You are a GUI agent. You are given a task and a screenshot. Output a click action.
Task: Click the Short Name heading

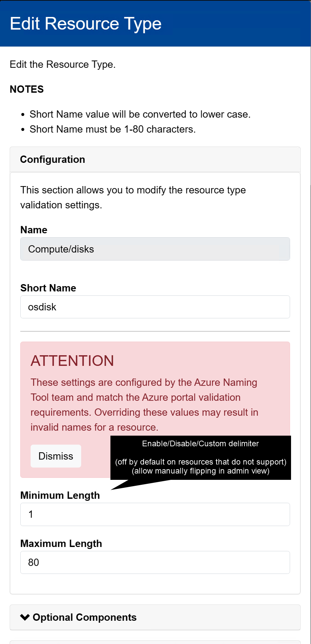[x=48, y=288]
